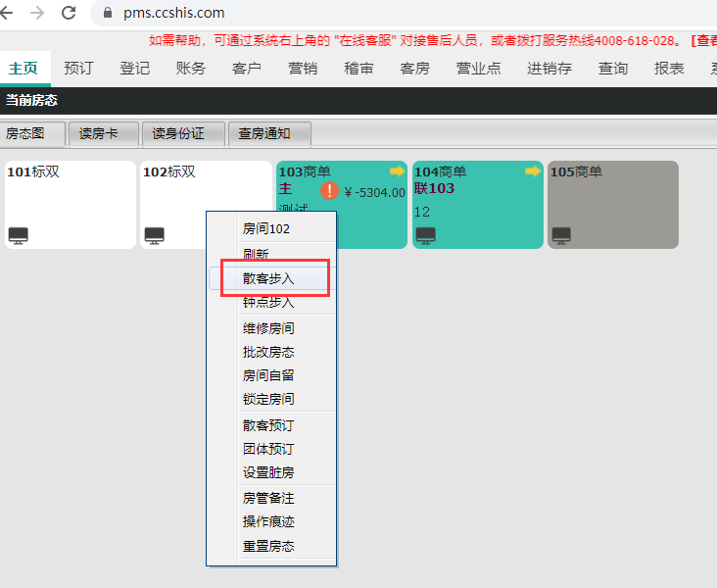Open the 客房 menu
Screen dimensions: 717x588
click(x=414, y=69)
